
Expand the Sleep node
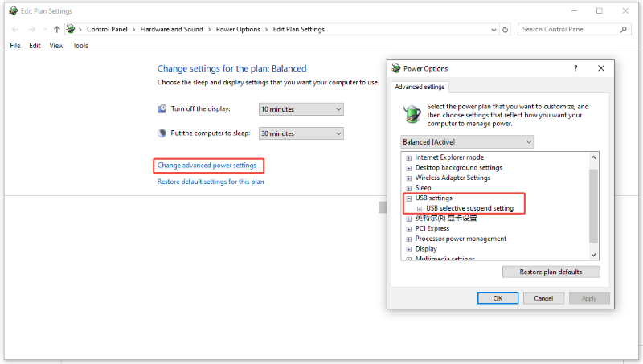click(x=409, y=189)
